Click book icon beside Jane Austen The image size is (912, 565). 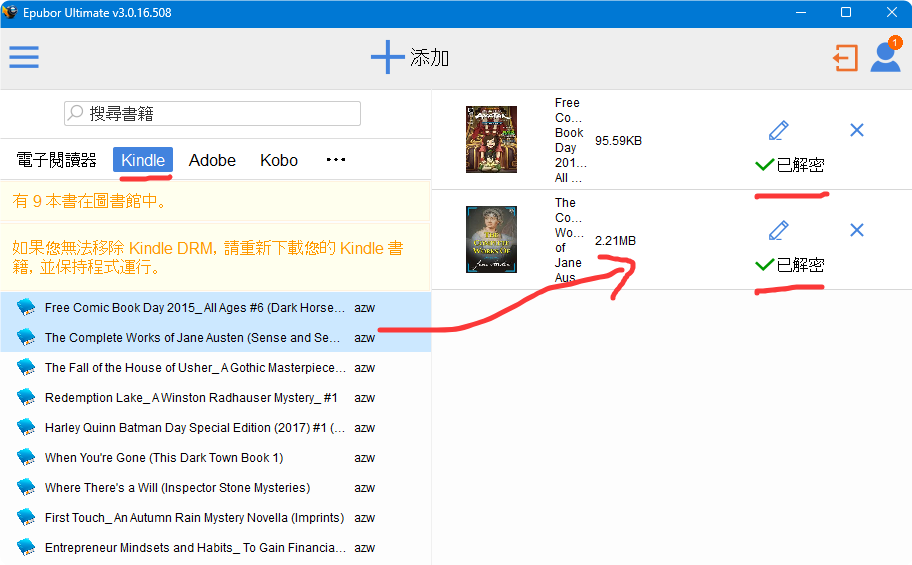[26, 337]
